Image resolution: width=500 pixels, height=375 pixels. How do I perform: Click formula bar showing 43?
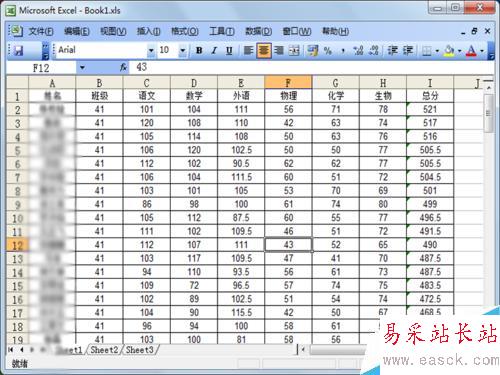tap(310, 67)
